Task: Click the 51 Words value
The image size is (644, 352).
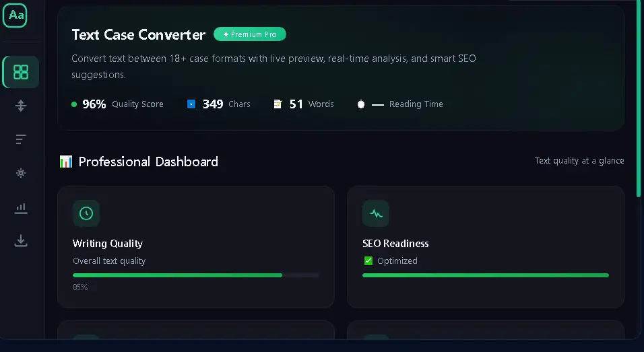Action: coord(296,104)
